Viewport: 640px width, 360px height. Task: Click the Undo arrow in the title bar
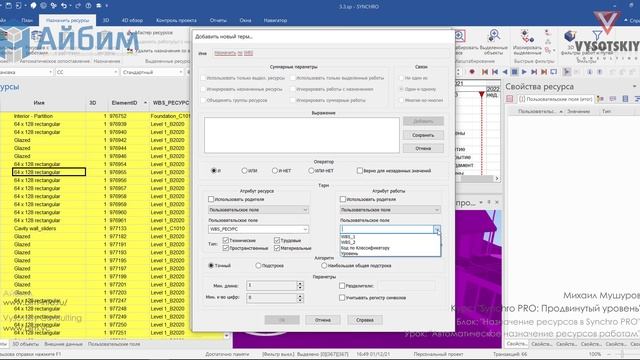point(64,6)
